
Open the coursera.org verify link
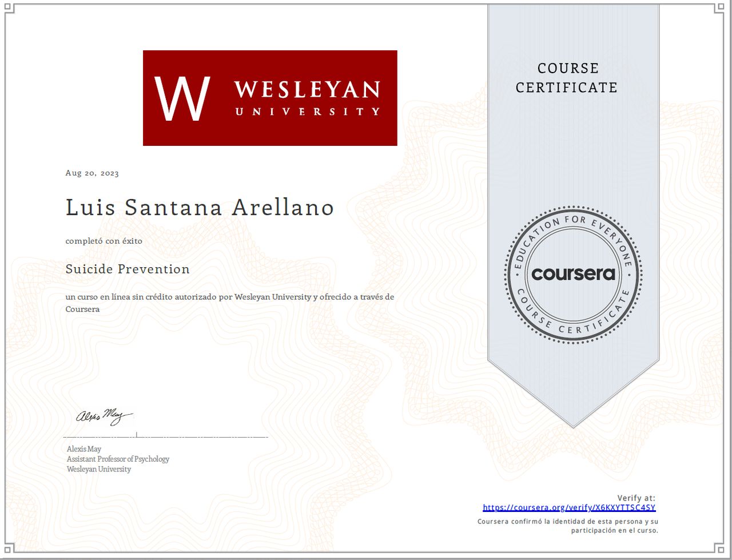(x=569, y=507)
